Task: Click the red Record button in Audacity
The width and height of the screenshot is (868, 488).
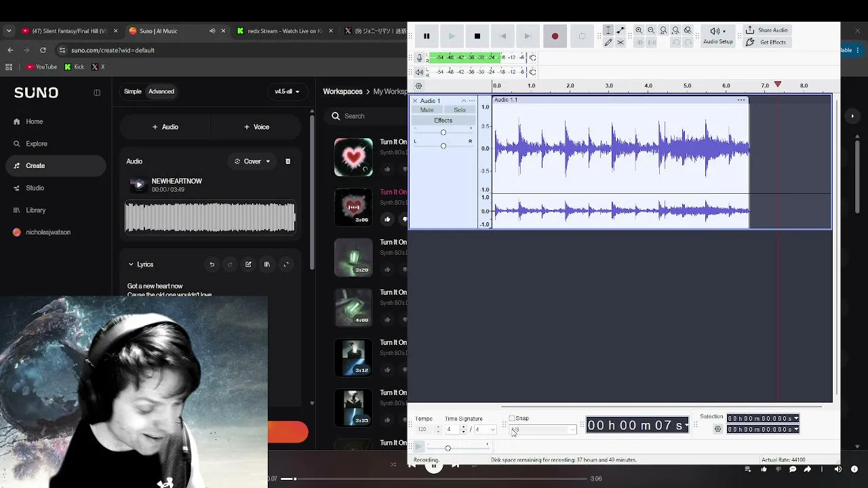Action: point(555,36)
